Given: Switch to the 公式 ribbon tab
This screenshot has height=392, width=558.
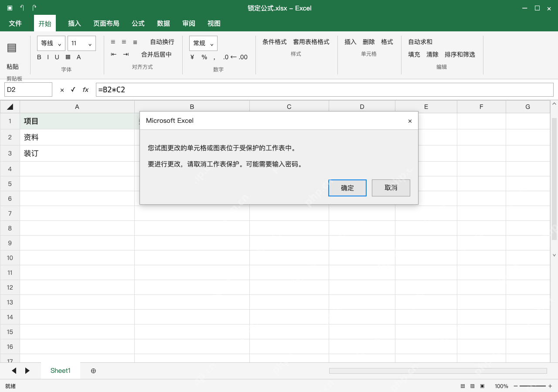Looking at the screenshot, I should (x=138, y=24).
